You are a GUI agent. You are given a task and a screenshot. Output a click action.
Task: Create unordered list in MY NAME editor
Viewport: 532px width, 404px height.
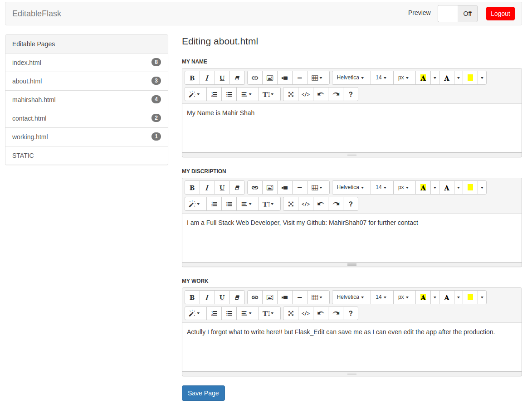click(229, 94)
